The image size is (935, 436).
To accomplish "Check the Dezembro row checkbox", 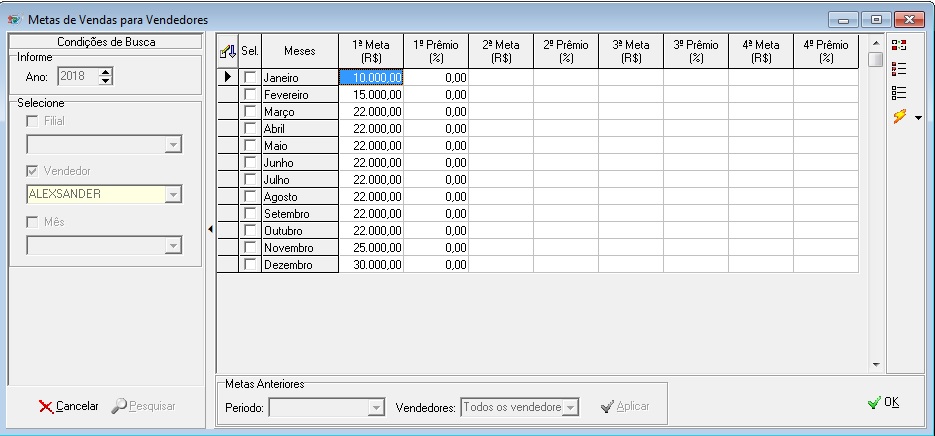I will (250, 264).
